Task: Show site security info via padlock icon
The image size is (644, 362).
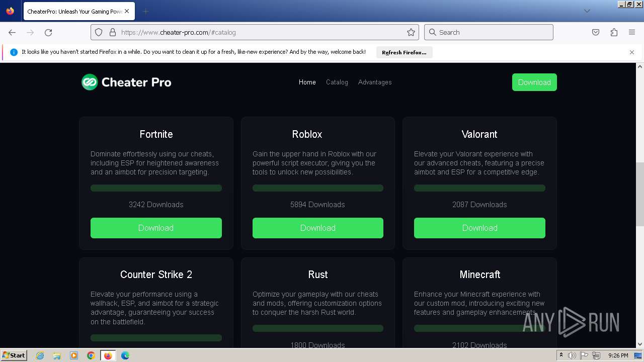Action: [112, 32]
